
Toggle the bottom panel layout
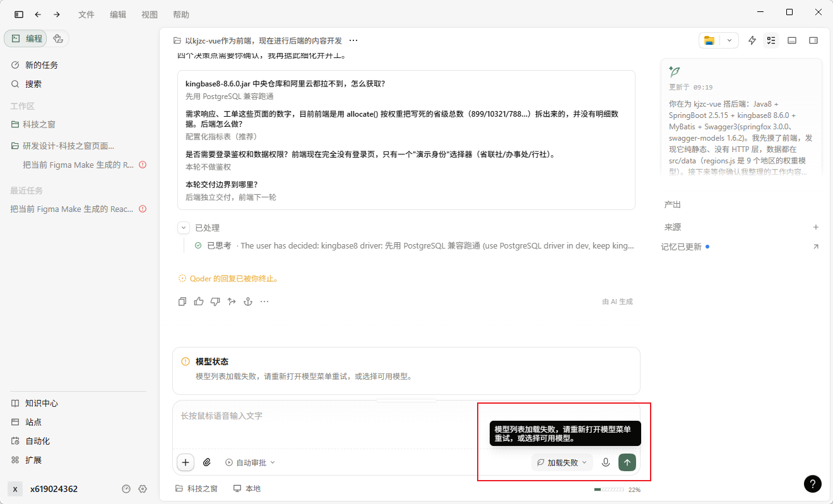tap(792, 40)
